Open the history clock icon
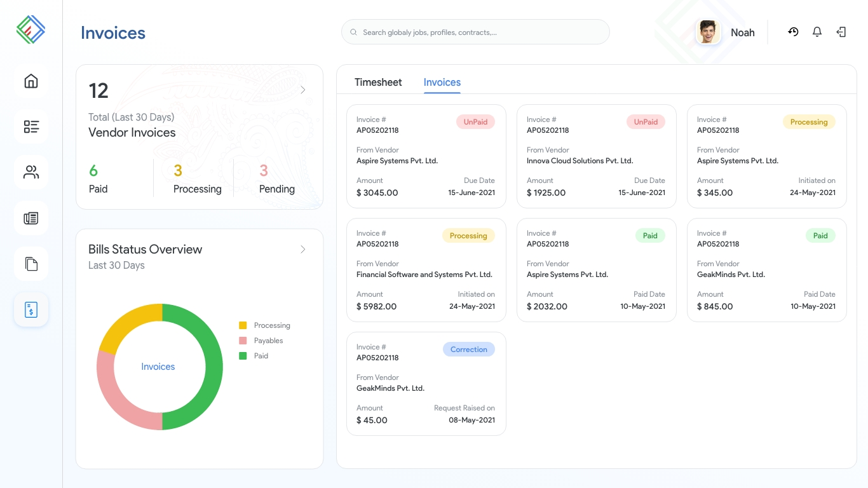Viewport: 868px width, 488px height. click(x=793, y=32)
